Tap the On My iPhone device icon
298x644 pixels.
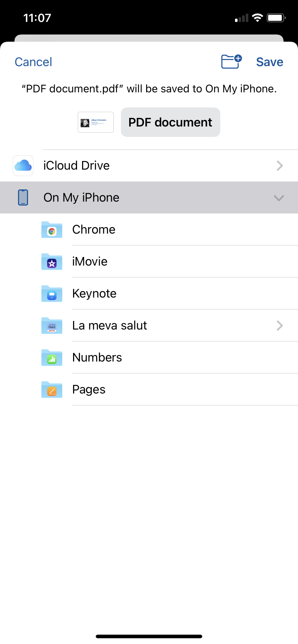(x=23, y=198)
